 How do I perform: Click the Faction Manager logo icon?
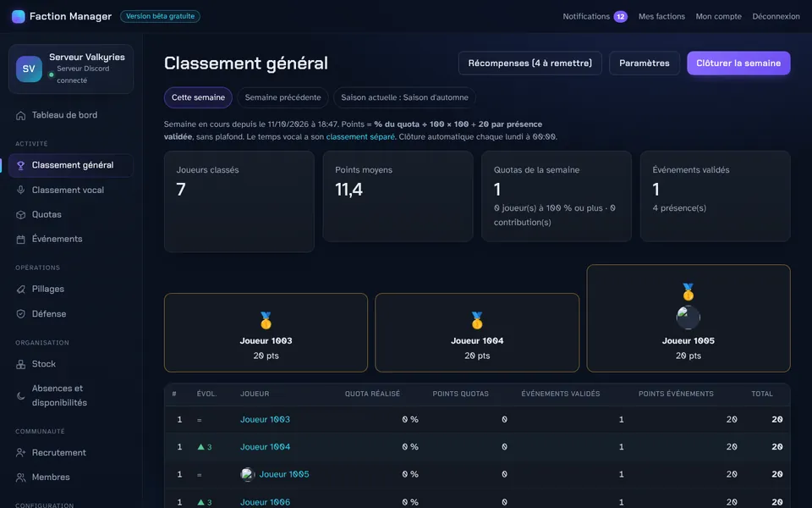click(18, 17)
